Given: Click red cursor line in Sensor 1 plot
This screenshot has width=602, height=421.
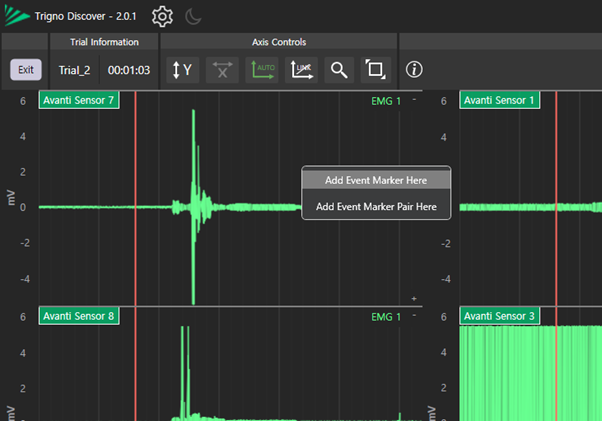Looking at the screenshot, I should click(556, 198).
